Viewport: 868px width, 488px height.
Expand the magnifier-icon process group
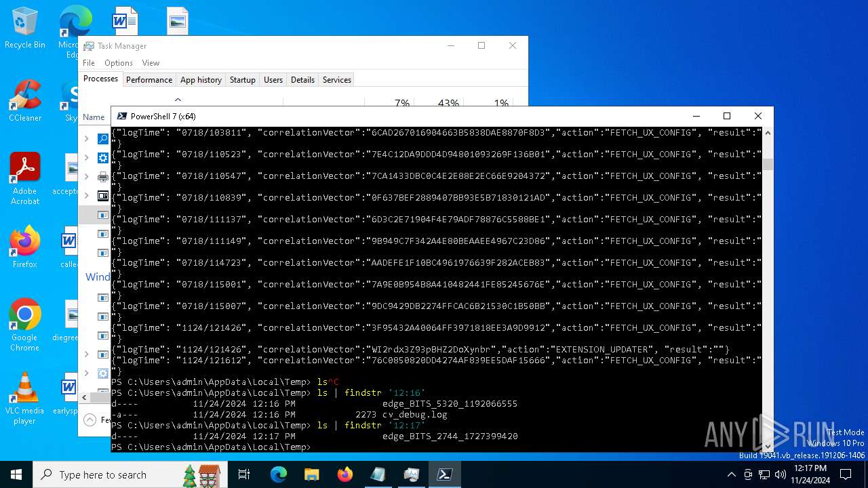pos(86,139)
